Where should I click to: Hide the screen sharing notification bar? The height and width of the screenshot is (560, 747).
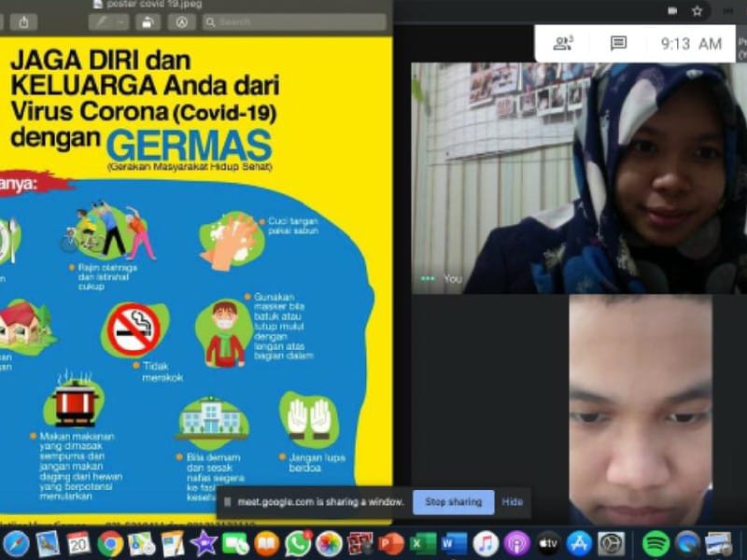click(513, 501)
